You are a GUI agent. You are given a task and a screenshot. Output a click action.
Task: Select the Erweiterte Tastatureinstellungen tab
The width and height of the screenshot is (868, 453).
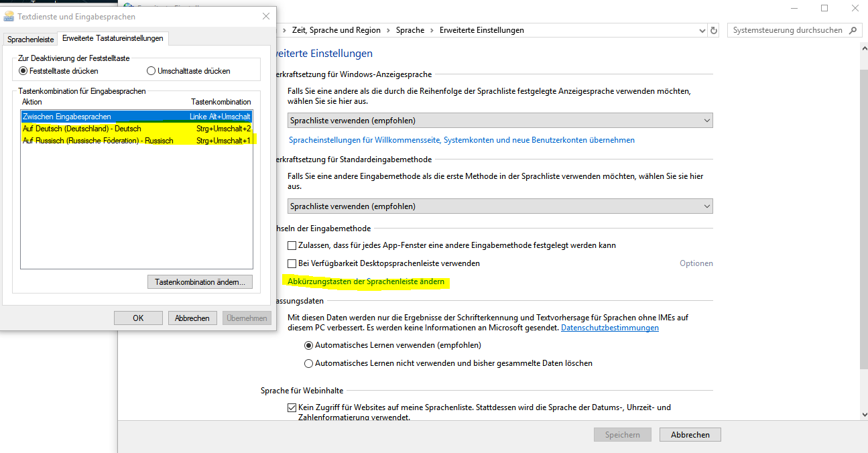click(x=113, y=38)
